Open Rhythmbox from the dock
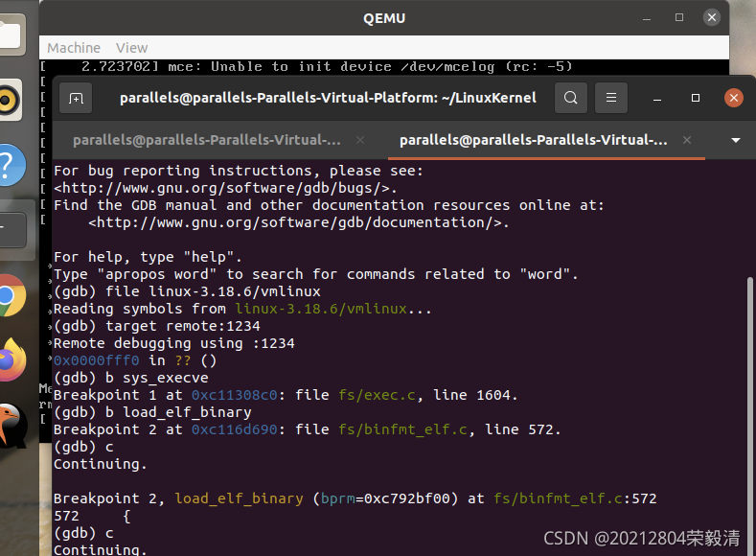Viewport: 756px width, 556px height. pos(10,101)
